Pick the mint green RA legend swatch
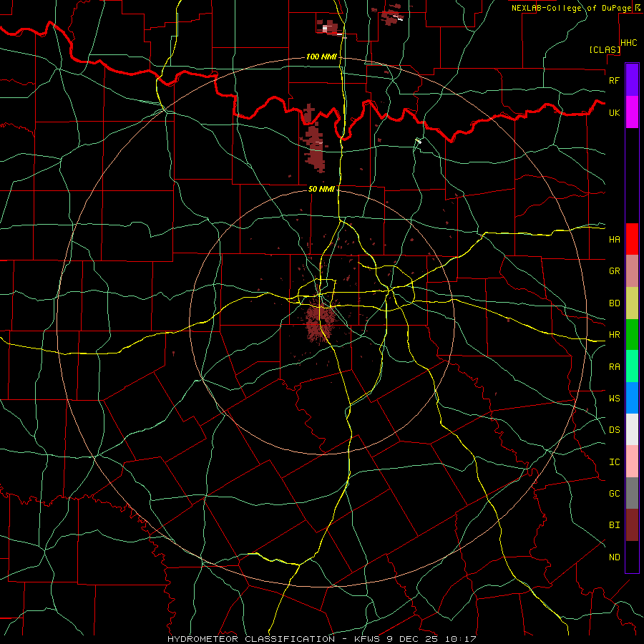The image size is (644, 644). pos(632,366)
